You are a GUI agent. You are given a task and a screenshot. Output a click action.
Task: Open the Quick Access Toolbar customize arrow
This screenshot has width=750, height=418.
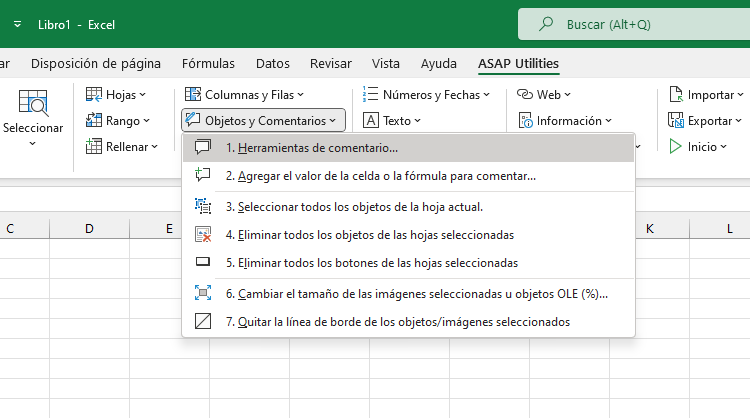[x=17, y=24]
